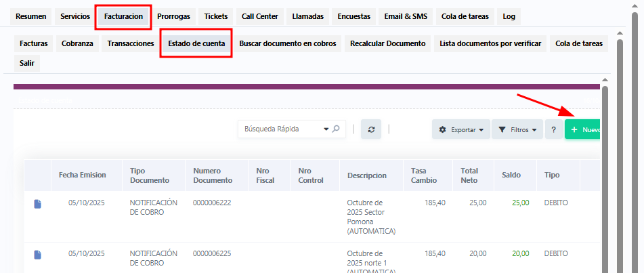644x273 pixels.
Task: Open the Filtros dropdown menu
Action: pos(517,129)
